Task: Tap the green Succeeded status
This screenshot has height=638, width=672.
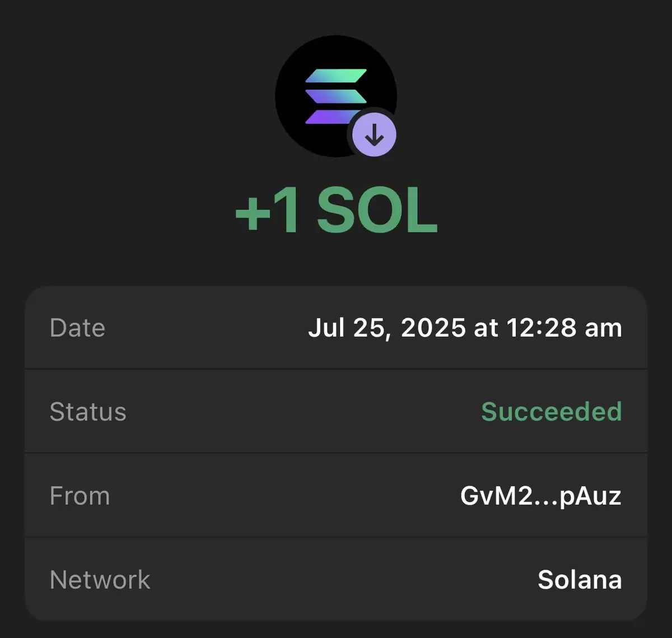Action: tap(552, 412)
